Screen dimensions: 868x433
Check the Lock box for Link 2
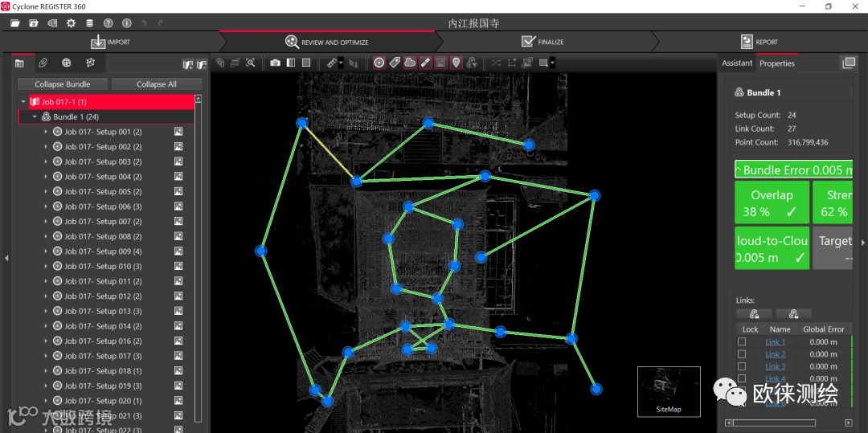pos(742,354)
